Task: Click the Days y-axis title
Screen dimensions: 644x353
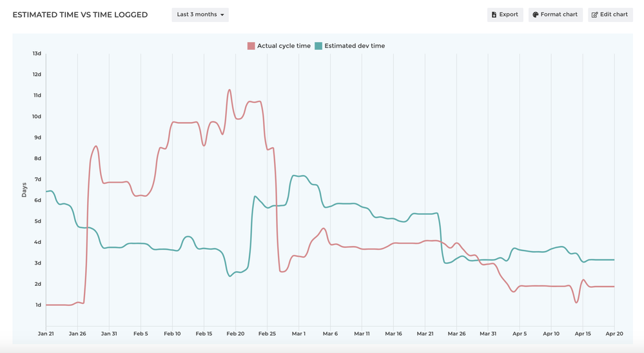Action: (24, 190)
